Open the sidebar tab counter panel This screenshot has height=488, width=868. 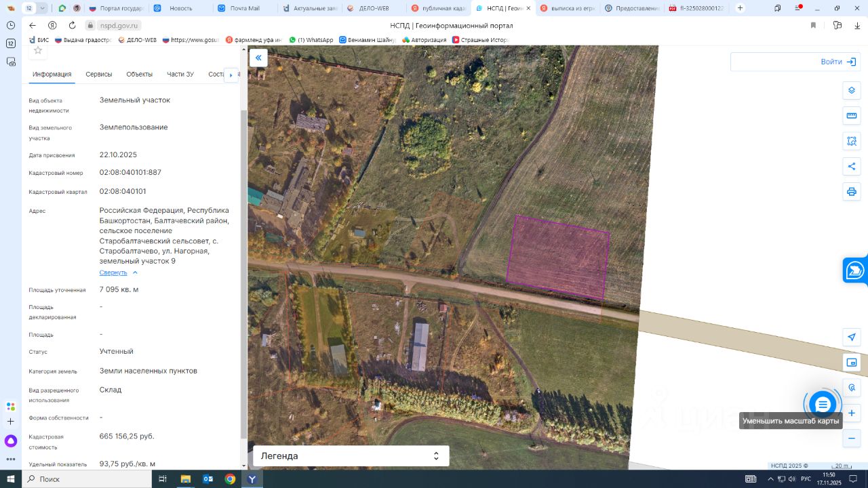pos(10,43)
